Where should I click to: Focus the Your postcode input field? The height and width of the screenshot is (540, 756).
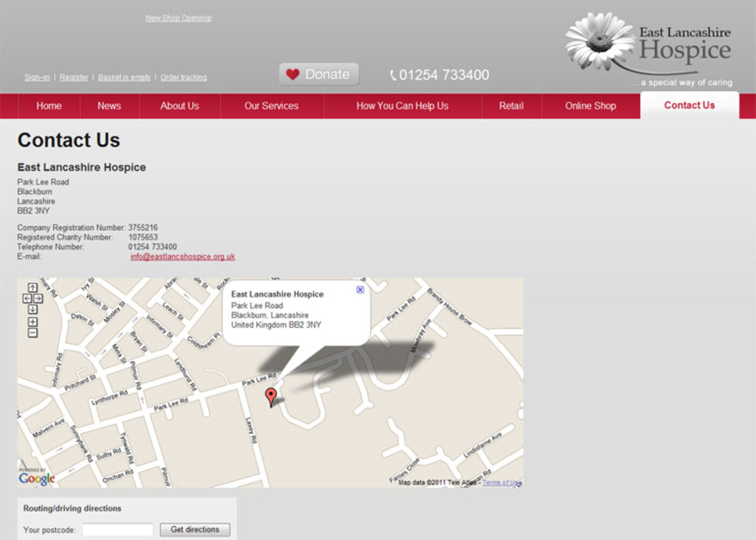coord(118,530)
